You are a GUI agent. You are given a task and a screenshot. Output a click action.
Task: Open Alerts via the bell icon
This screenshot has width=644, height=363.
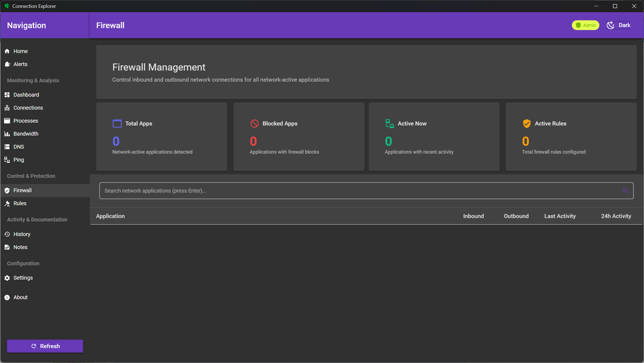[x=7, y=64]
